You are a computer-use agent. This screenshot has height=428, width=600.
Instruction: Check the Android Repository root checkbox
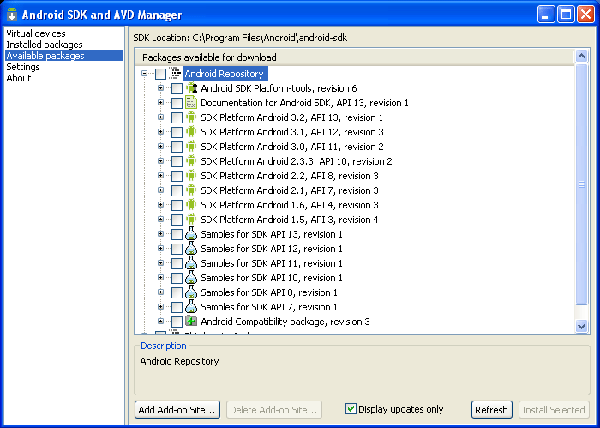[x=160, y=73]
